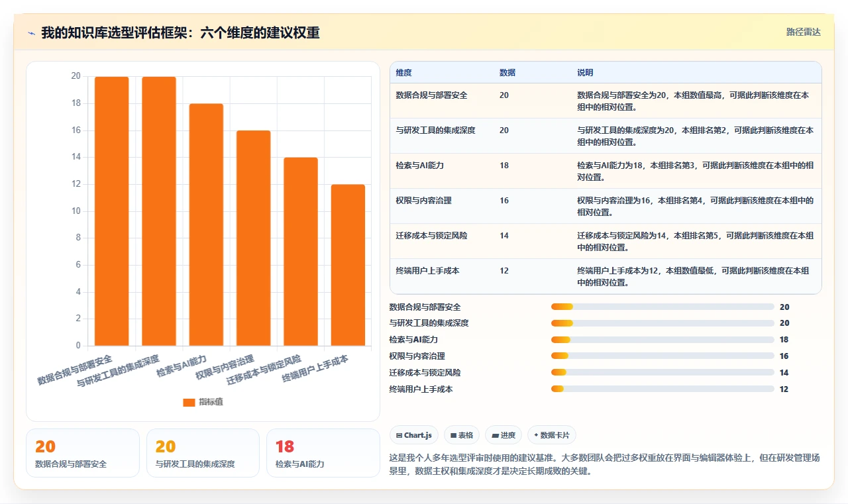
Task: Select the 权限与内容治理 table row name
Action: (x=423, y=201)
